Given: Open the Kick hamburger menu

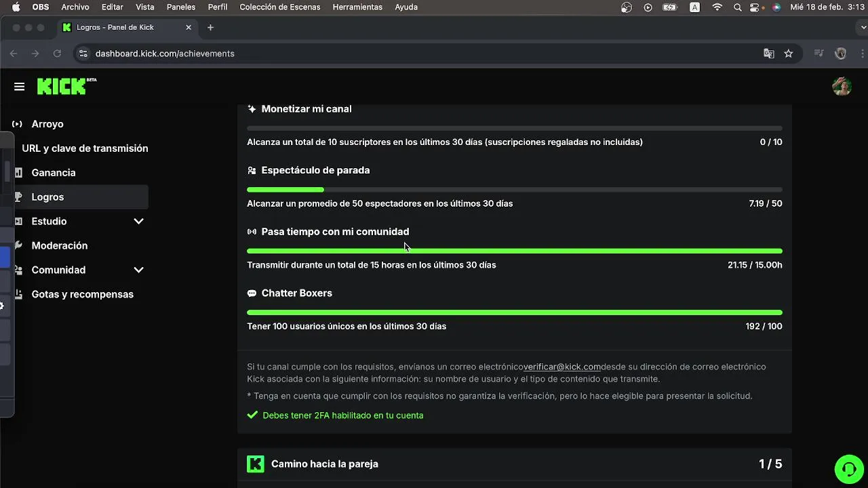Looking at the screenshot, I should coord(19,87).
